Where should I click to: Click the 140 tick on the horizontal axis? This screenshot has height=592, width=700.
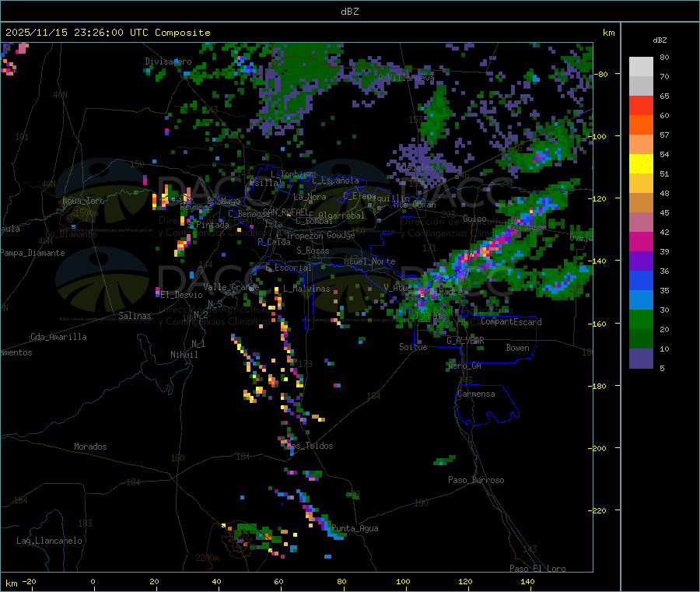tap(527, 581)
